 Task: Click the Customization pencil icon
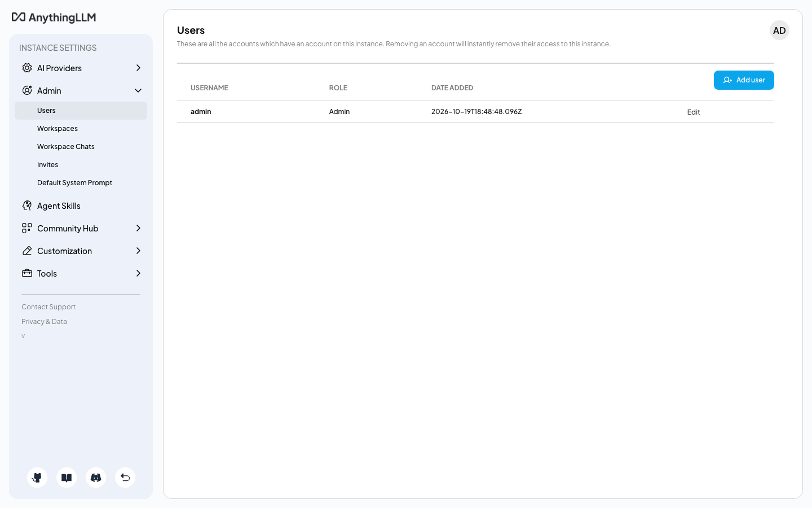pyautogui.click(x=27, y=251)
